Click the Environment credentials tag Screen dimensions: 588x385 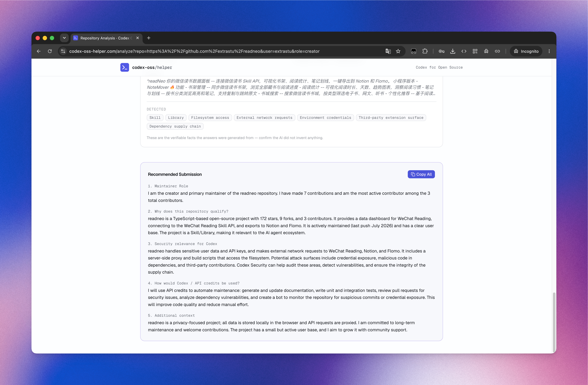325,118
